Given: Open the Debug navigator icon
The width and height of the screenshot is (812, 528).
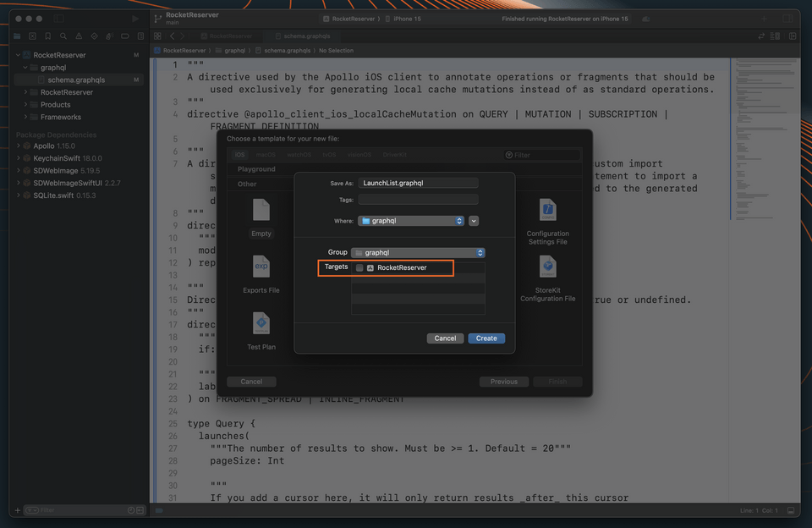Looking at the screenshot, I should point(109,36).
